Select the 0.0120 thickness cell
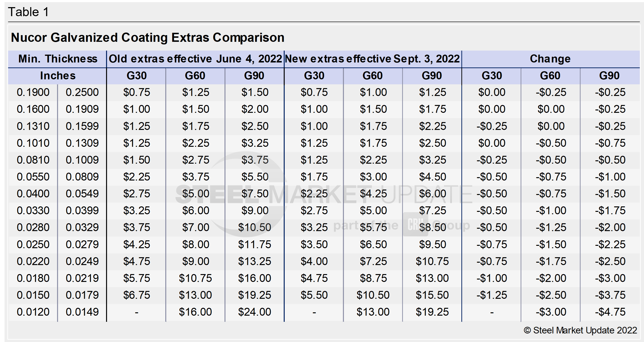The width and height of the screenshot is (644, 342). (33, 312)
